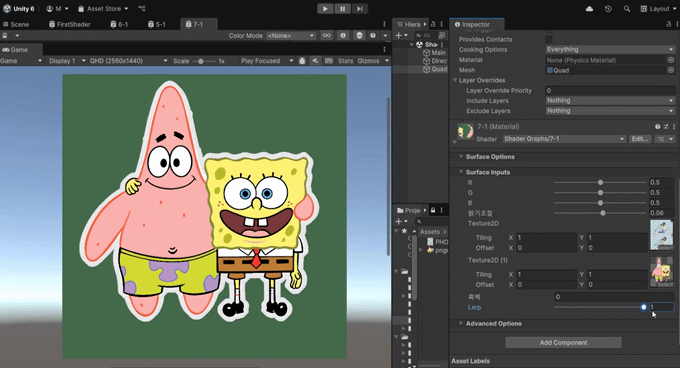Viewport: 680px width, 368px height.
Task: Open the Include Layers dropdown
Action: click(610, 101)
